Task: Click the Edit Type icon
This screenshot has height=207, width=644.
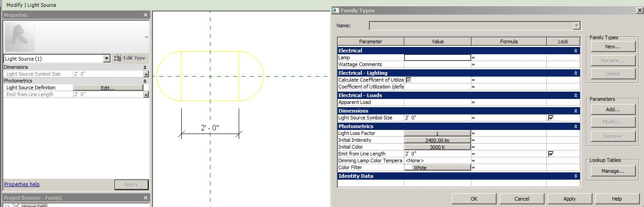Action: pyautogui.click(x=118, y=58)
